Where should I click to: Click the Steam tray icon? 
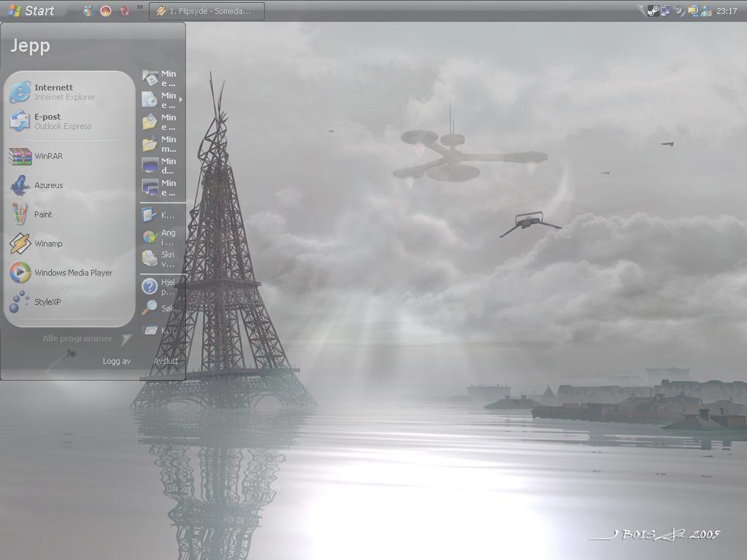point(653,11)
